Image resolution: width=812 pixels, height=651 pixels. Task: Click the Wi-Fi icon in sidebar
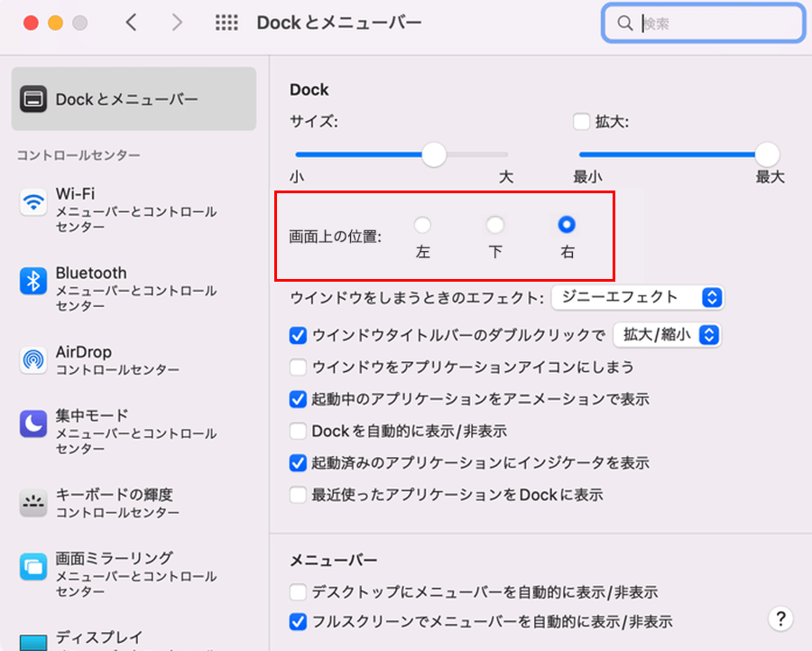tap(33, 202)
